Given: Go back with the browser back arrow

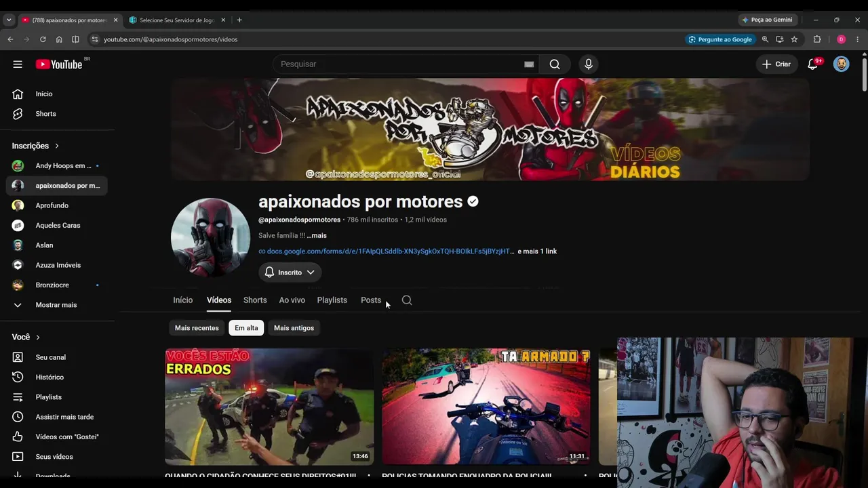Looking at the screenshot, I should point(10,39).
